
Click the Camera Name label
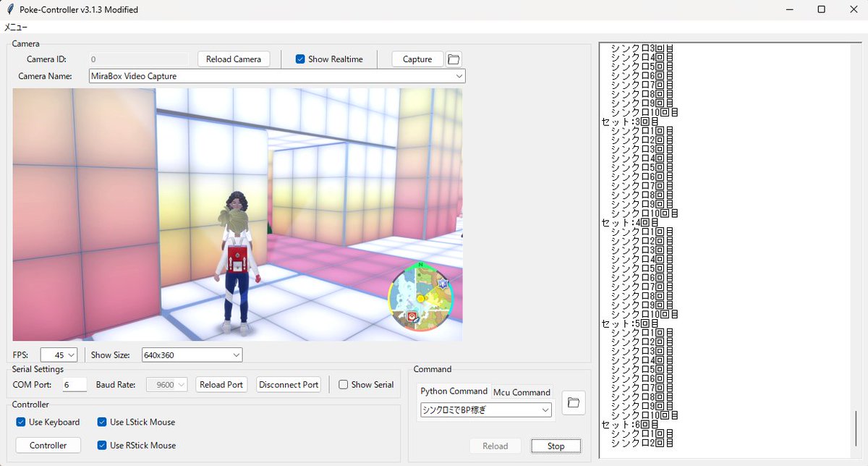(45, 76)
